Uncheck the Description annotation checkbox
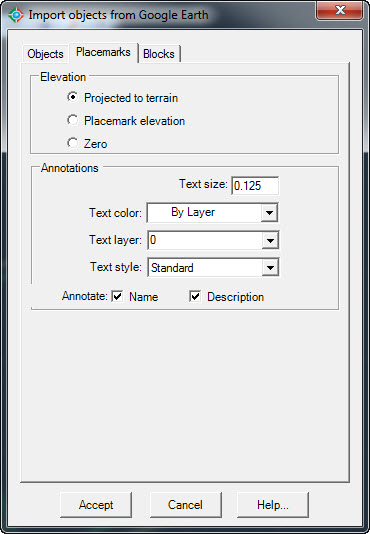This screenshot has height=534, width=370. click(195, 296)
